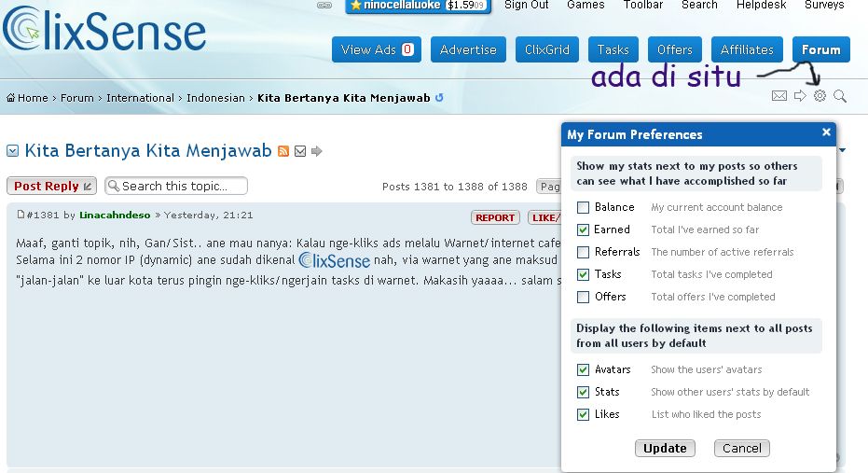Screen dimensions: 868x473
Task: Open the forum preferences gear icon
Action: click(820, 96)
